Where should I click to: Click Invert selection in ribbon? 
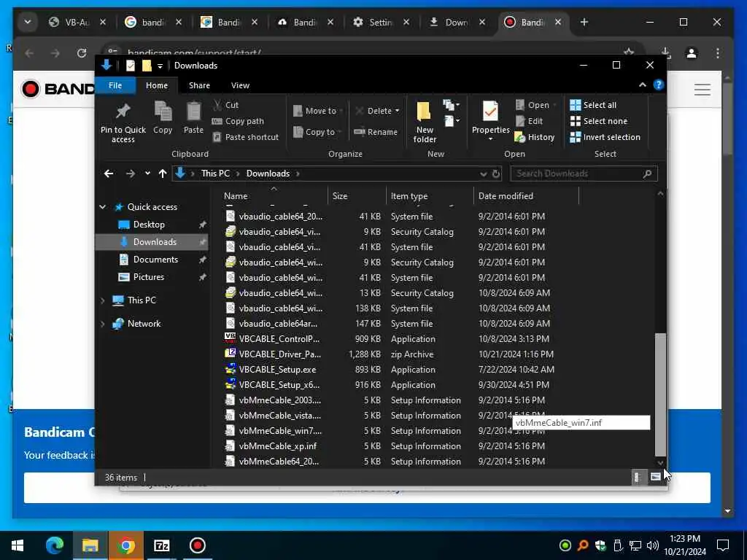(605, 137)
